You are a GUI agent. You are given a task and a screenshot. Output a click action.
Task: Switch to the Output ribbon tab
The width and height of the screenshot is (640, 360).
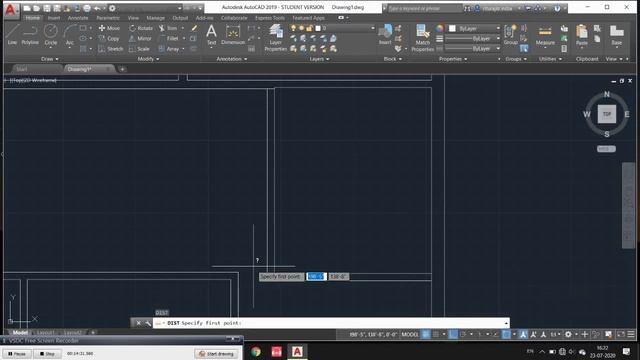pyautogui.click(x=180, y=18)
